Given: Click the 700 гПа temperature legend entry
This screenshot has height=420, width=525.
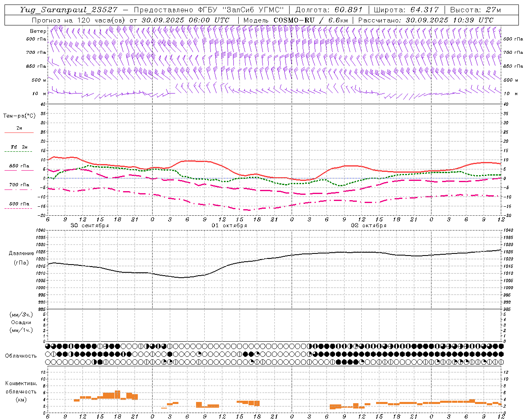Looking at the screenshot, I should pyautogui.click(x=19, y=185).
